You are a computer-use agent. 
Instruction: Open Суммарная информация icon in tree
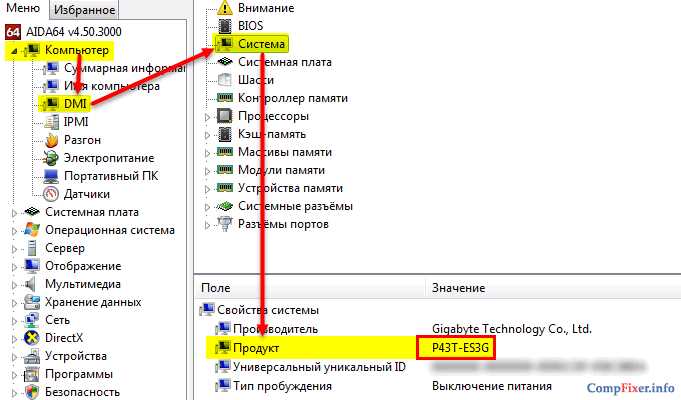(x=51, y=68)
